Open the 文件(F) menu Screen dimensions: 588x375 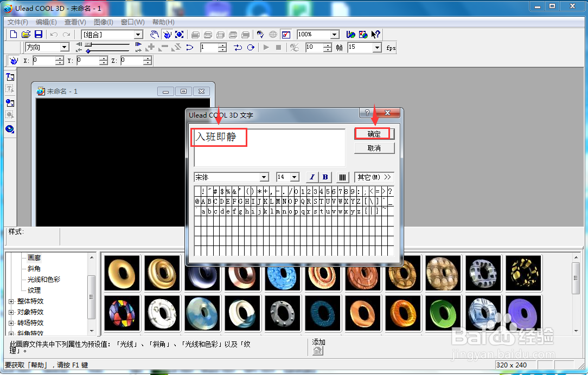pos(17,22)
